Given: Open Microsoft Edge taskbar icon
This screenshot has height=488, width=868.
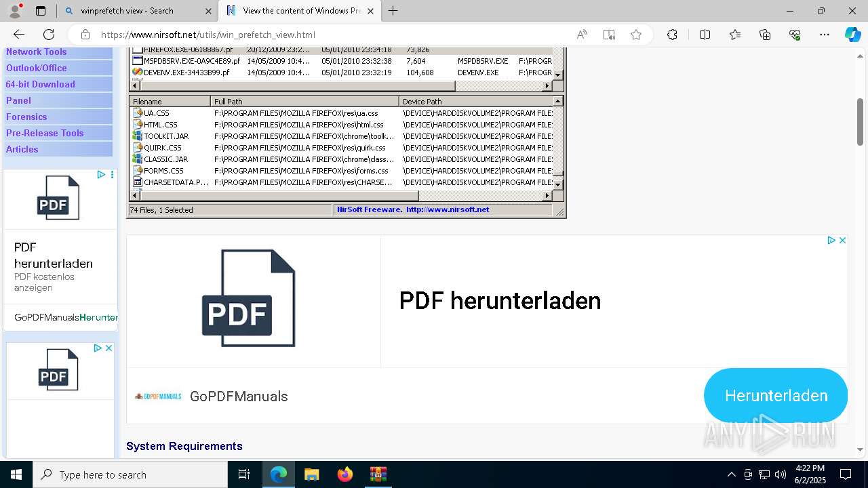Looking at the screenshot, I should click(x=279, y=474).
